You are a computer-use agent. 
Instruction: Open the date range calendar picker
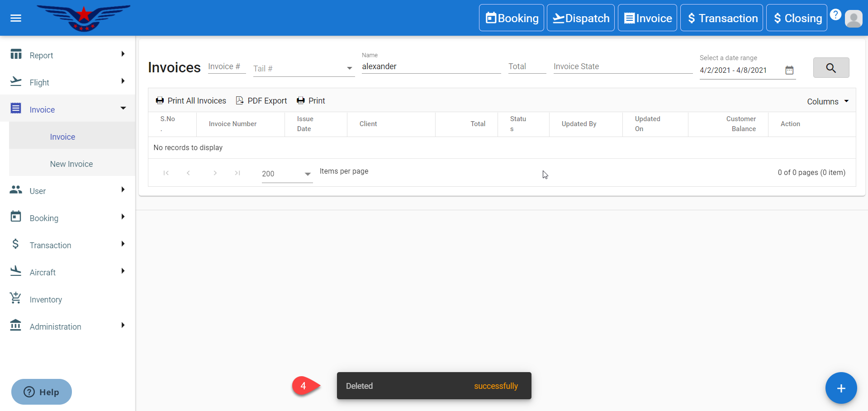click(789, 70)
